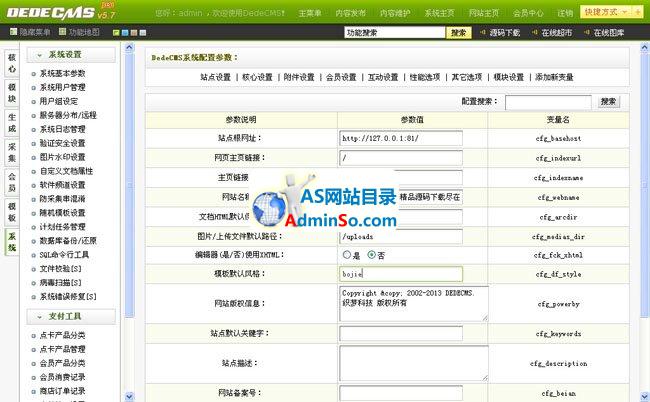Open 内容维护 in the top navigation
The image size is (650, 402).
point(395,13)
